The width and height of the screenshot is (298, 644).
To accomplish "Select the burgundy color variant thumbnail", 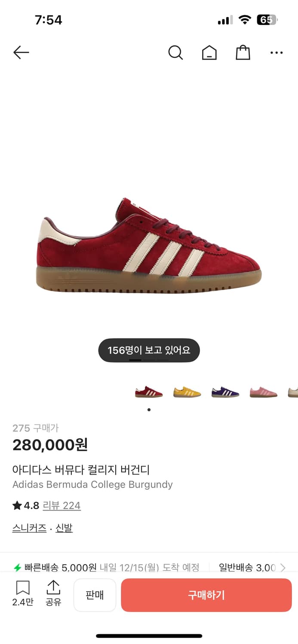I will (149, 392).
